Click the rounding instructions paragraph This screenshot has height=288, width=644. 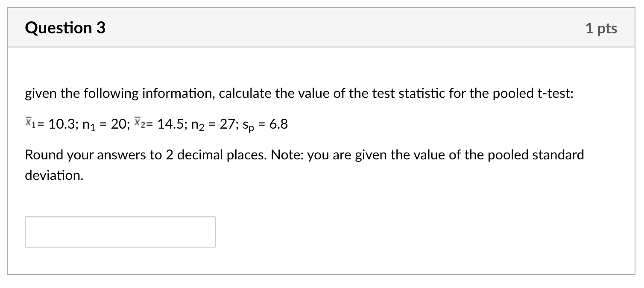(x=304, y=165)
